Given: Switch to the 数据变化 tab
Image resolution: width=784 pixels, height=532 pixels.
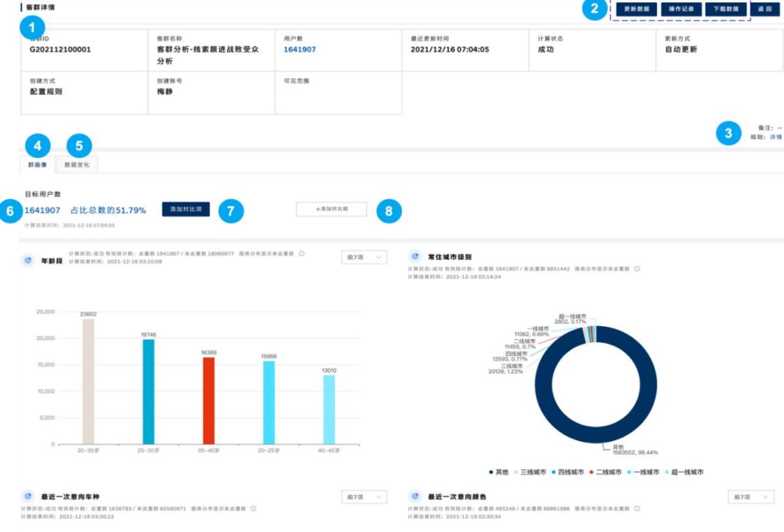Looking at the screenshot, I should (77, 165).
